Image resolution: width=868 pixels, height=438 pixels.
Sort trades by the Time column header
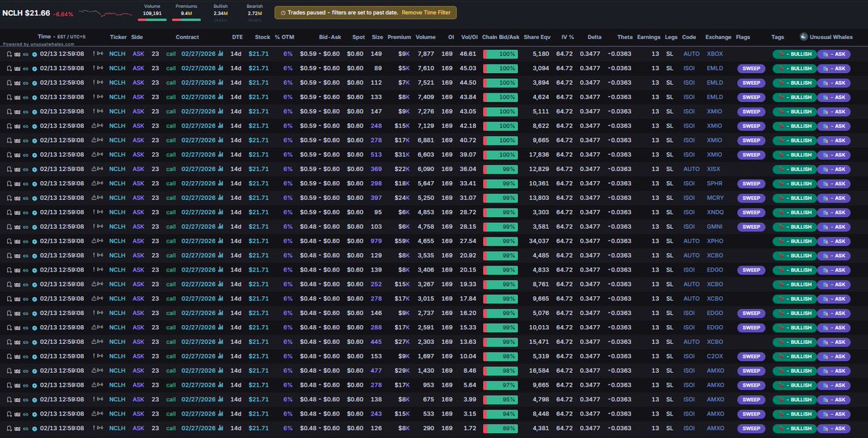(x=44, y=36)
